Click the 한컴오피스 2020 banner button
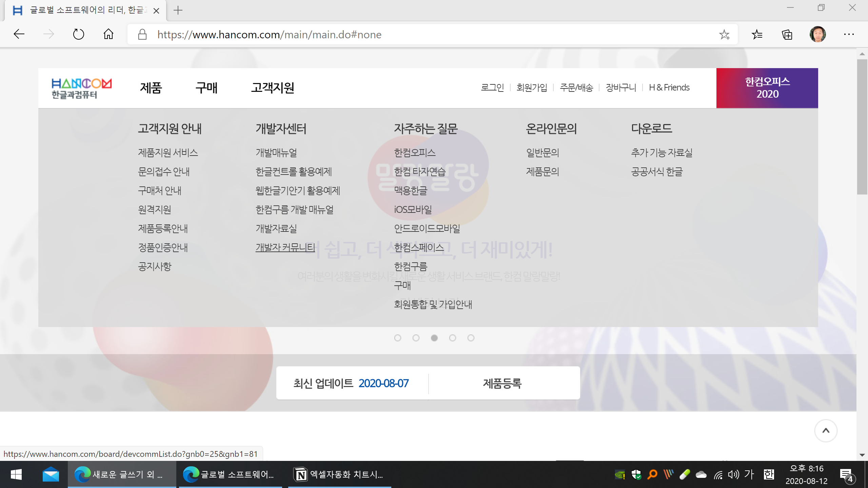Screen dimensions: 868x488 coord(767,88)
